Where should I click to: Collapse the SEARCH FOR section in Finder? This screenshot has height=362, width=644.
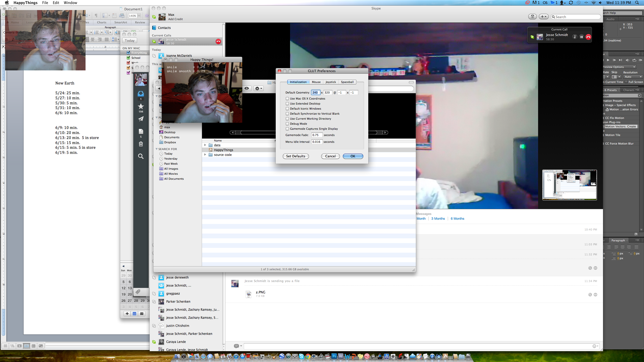[x=156, y=149]
